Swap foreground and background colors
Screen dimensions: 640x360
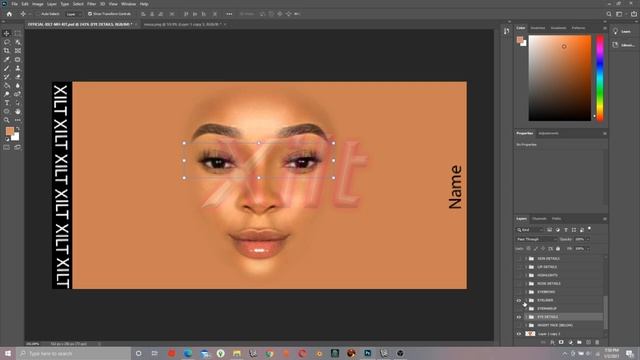click(17, 129)
